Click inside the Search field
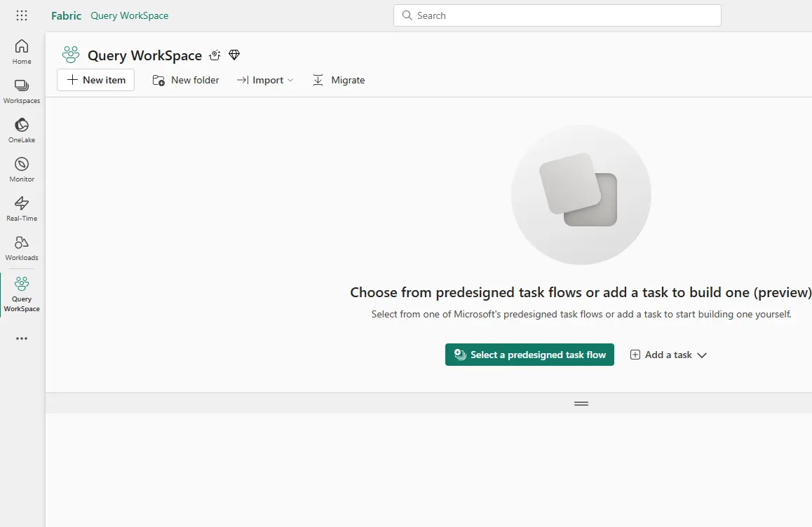Viewport: 812px width, 527px height. pyautogui.click(x=557, y=15)
